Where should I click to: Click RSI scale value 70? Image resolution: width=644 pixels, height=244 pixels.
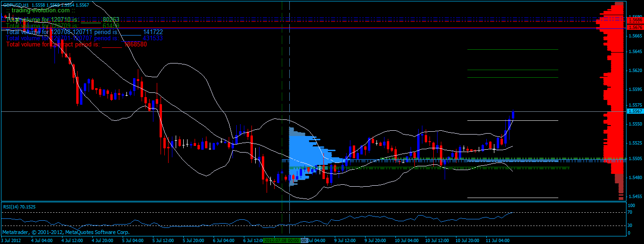pyautogui.click(x=630, y=213)
